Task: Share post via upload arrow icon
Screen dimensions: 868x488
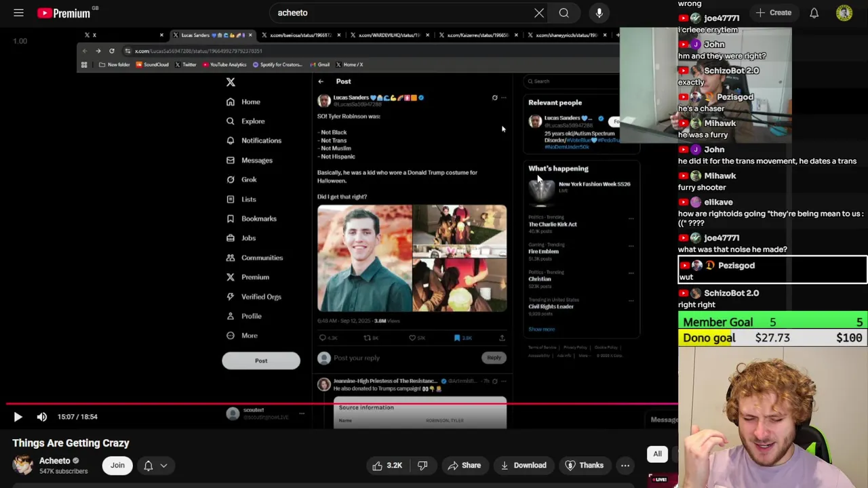Action: point(502,338)
